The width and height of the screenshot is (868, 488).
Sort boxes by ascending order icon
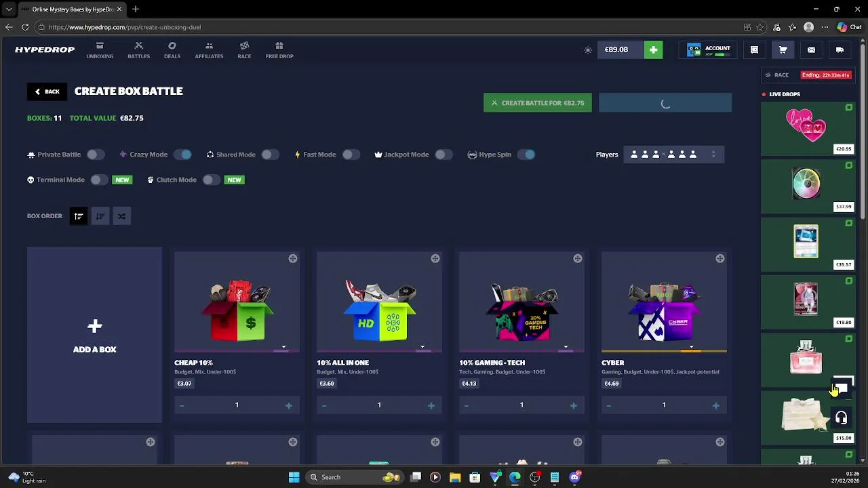pyautogui.click(x=79, y=216)
